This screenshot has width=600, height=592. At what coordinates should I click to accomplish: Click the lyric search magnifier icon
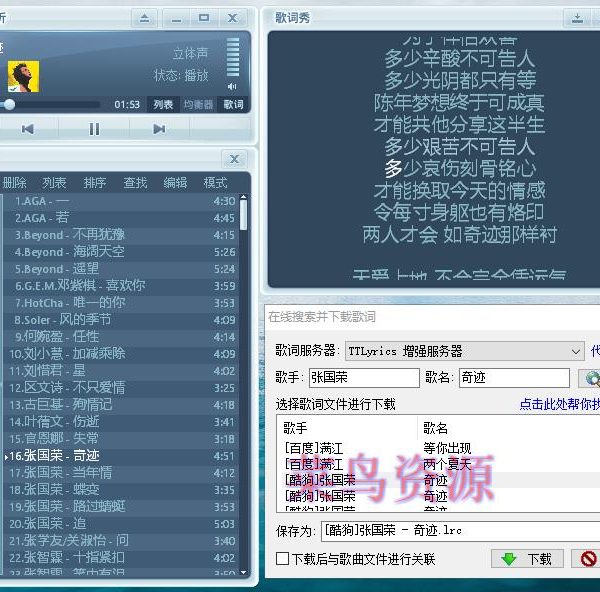[590, 378]
